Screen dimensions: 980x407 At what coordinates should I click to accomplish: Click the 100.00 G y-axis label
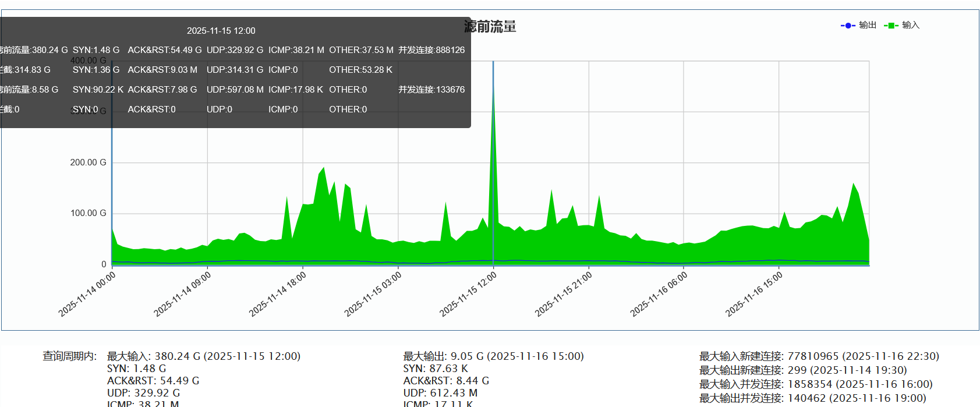(88, 213)
